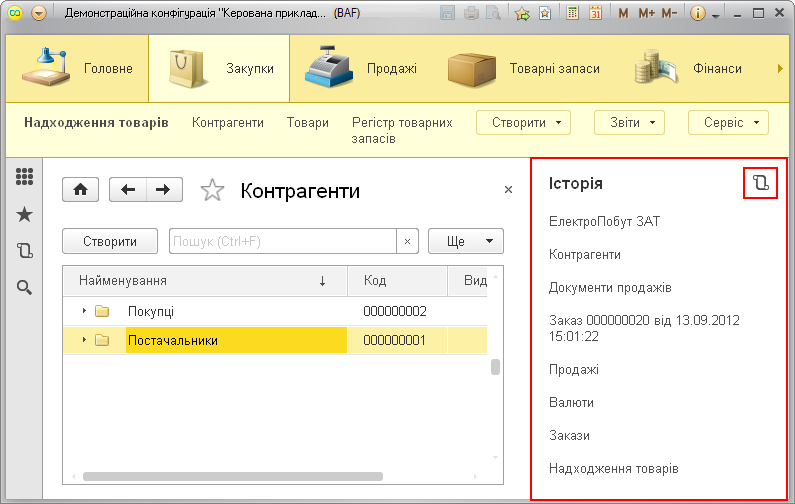Navigate back with left arrow

[x=128, y=190]
